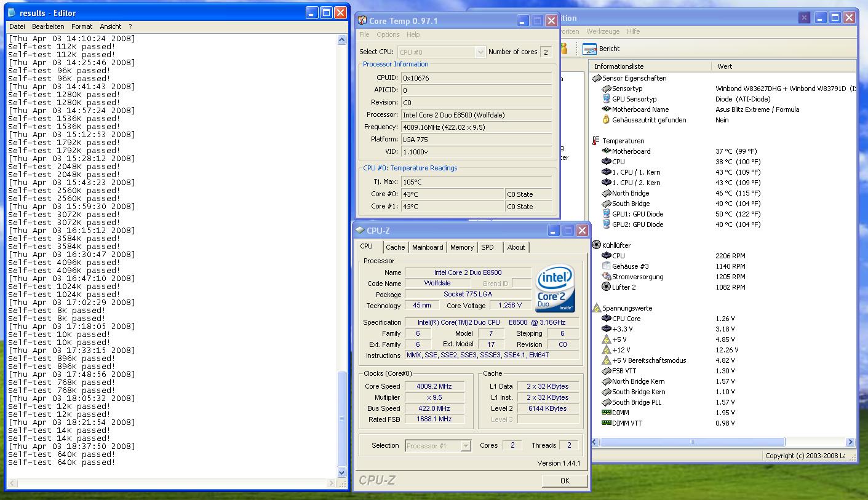Open the Ansicht menu in Editor

[x=111, y=26]
